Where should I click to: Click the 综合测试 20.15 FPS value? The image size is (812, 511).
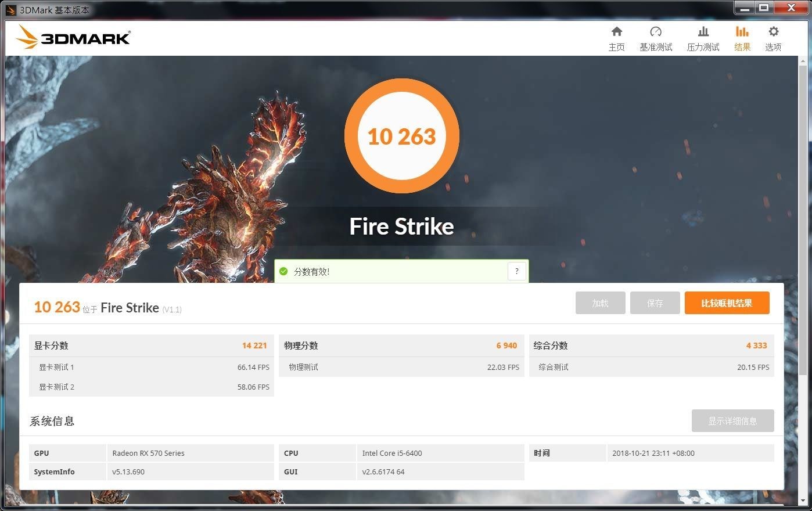pos(753,367)
